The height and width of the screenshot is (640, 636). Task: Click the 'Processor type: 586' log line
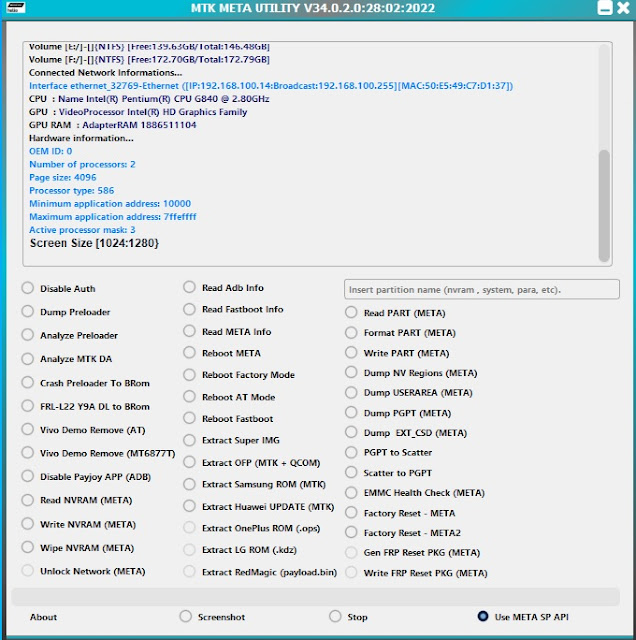[x=71, y=191]
